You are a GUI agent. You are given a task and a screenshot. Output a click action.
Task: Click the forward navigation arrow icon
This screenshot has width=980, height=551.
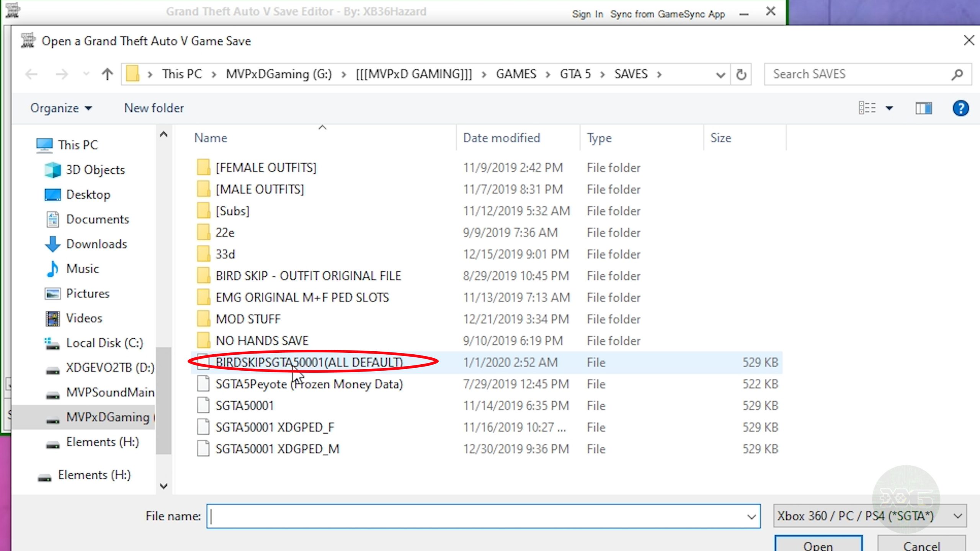[x=61, y=73]
